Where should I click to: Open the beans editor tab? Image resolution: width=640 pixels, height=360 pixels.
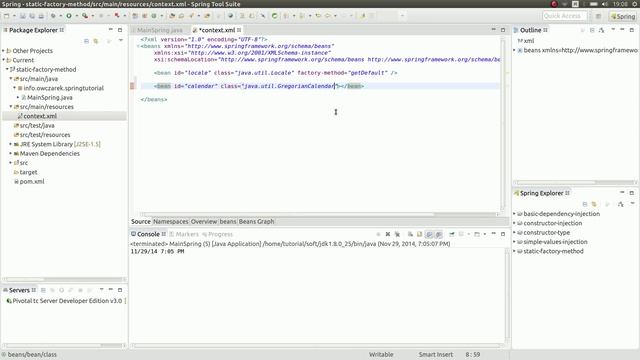point(228,221)
